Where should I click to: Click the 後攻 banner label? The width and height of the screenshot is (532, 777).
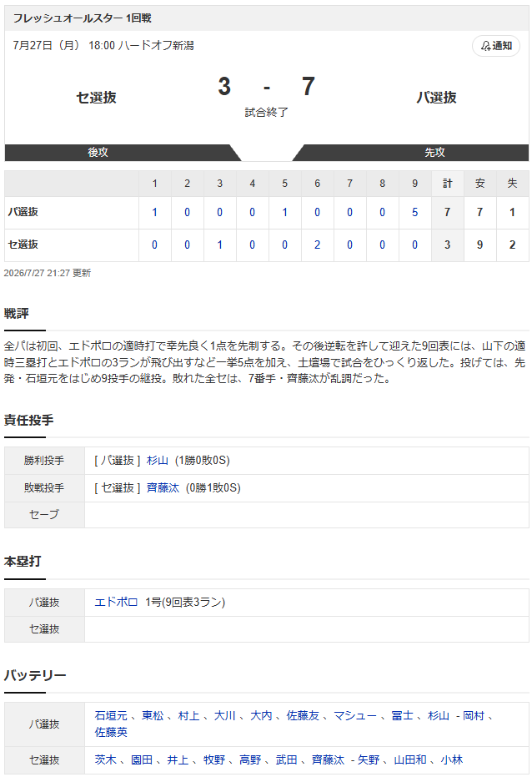pos(98,153)
